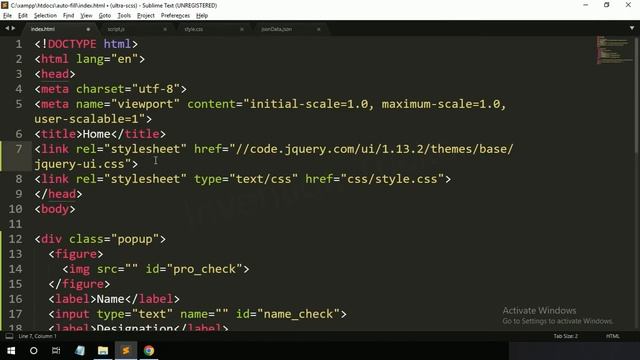Open Cortana search circle on taskbar
Image resolution: width=640 pixels, height=360 pixels.
[33, 351]
